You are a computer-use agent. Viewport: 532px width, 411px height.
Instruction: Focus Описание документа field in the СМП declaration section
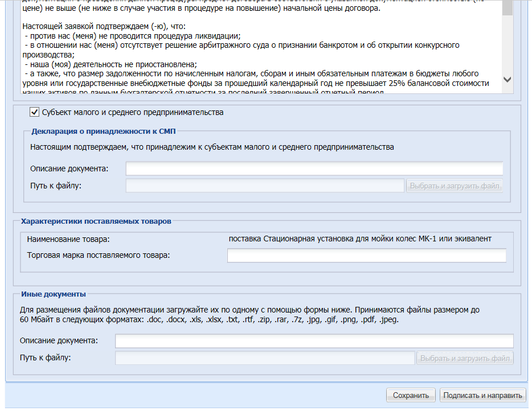(x=314, y=168)
